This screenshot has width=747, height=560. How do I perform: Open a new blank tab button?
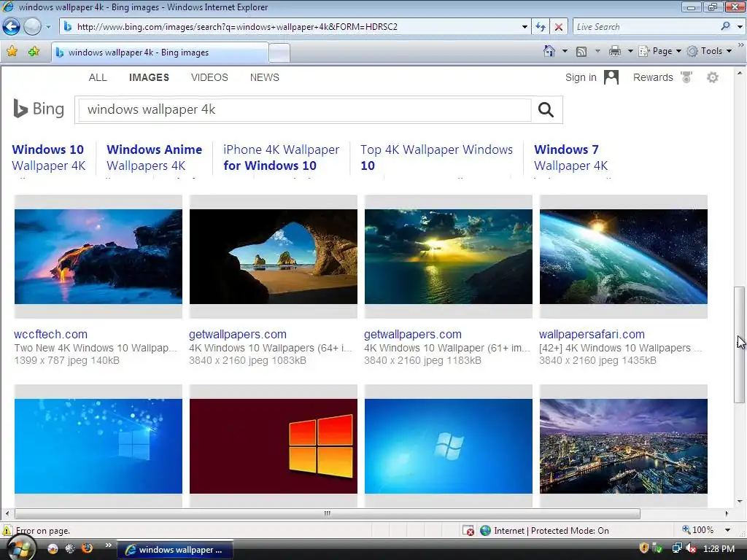click(279, 52)
